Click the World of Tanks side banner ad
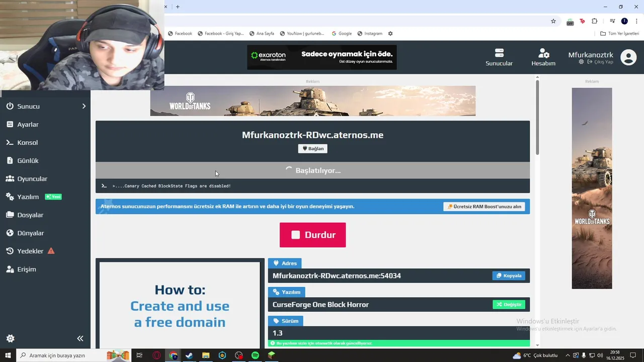Image resolution: width=644 pixels, height=362 pixels. (x=592, y=189)
